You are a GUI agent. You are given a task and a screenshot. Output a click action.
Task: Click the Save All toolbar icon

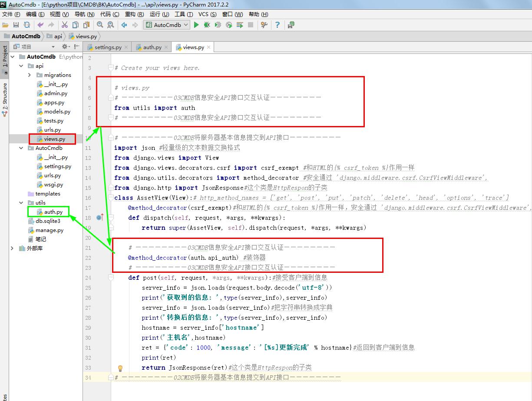click(16, 25)
